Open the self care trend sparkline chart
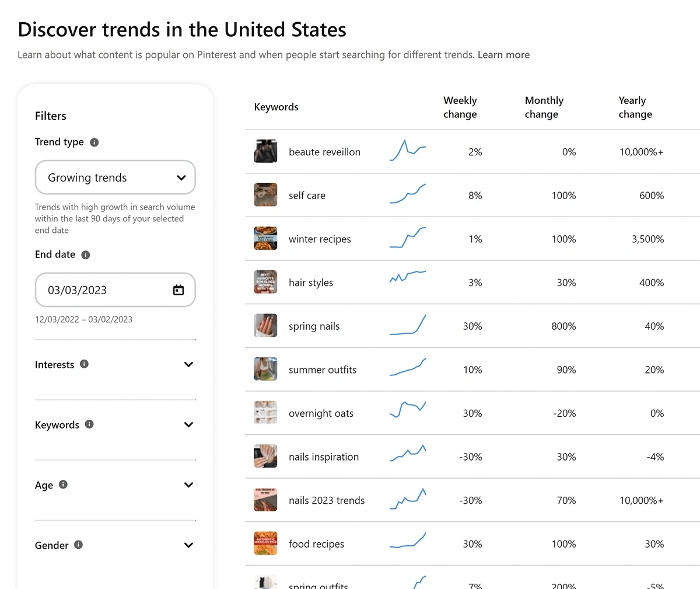700x589 pixels. click(408, 194)
